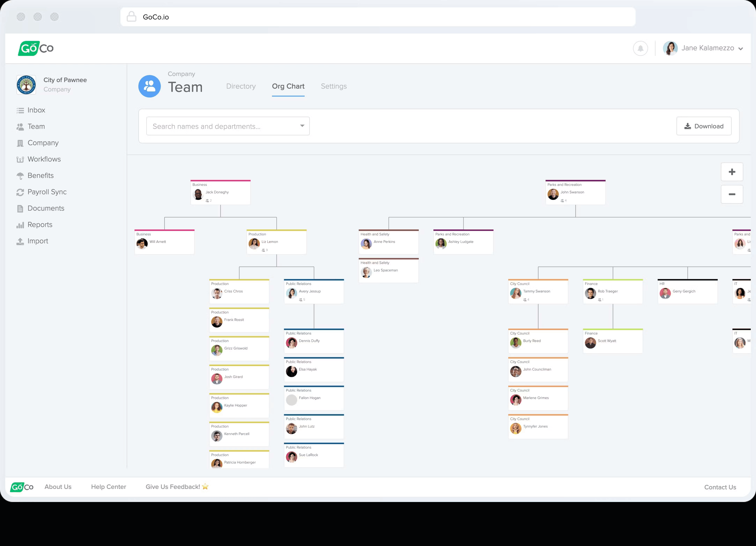
Task: Open Workflows in the sidebar
Action: click(x=44, y=159)
